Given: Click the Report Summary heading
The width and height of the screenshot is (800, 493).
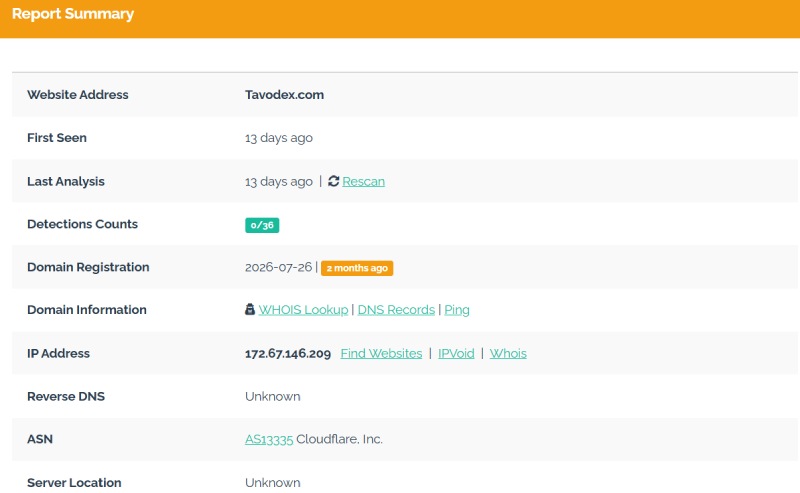Looking at the screenshot, I should click(x=73, y=14).
